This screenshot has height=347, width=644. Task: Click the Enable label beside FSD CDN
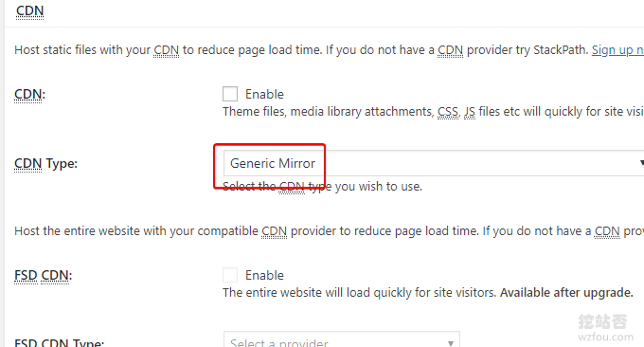(x=264, y=275)
